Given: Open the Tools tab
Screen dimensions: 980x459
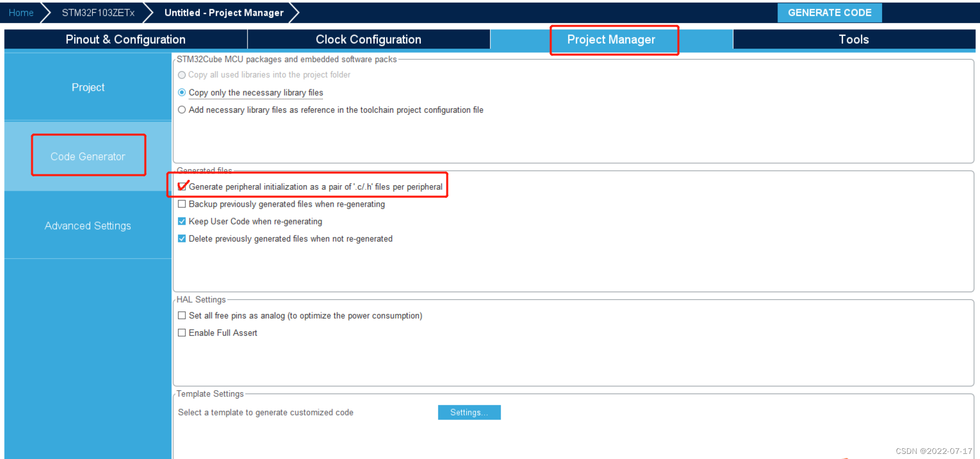Looking at the screenshot, I should click(854, 39).
